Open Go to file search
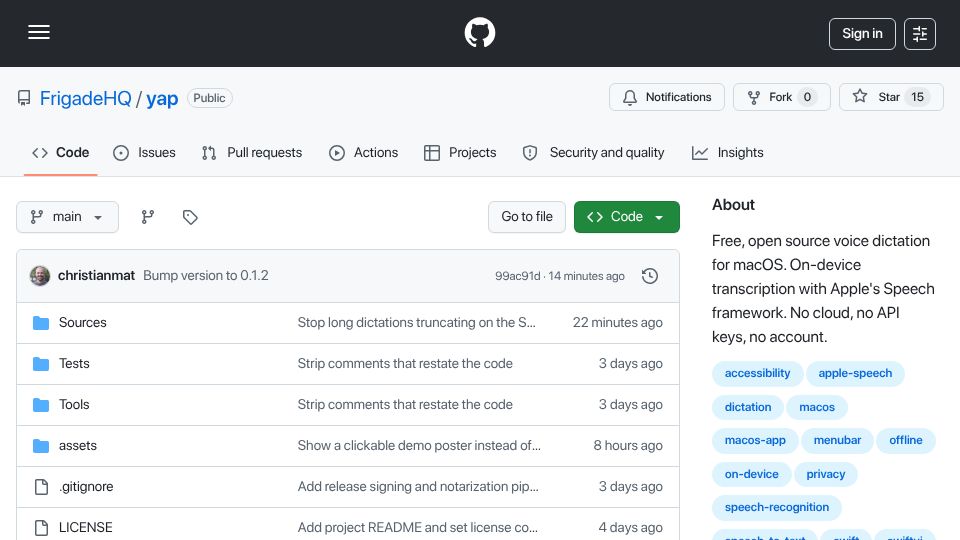The image size is (960, 540). point(527,217)
